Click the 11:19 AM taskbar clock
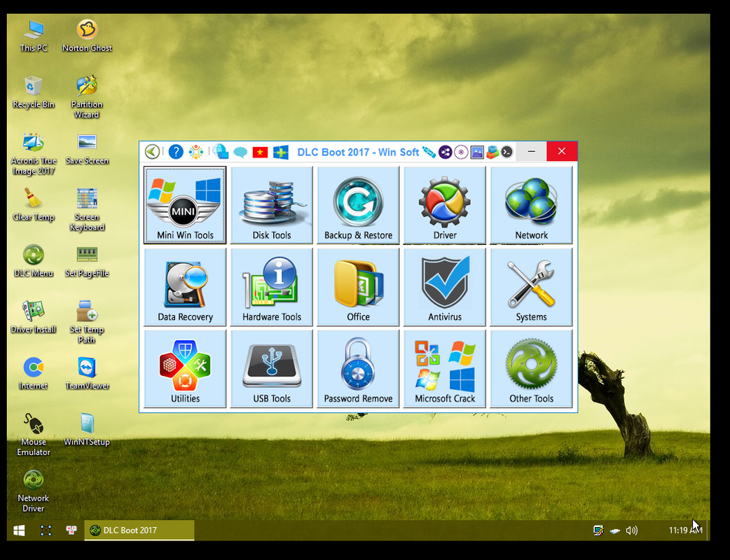The height and width of the screenshot is (560, 730). 685,530
